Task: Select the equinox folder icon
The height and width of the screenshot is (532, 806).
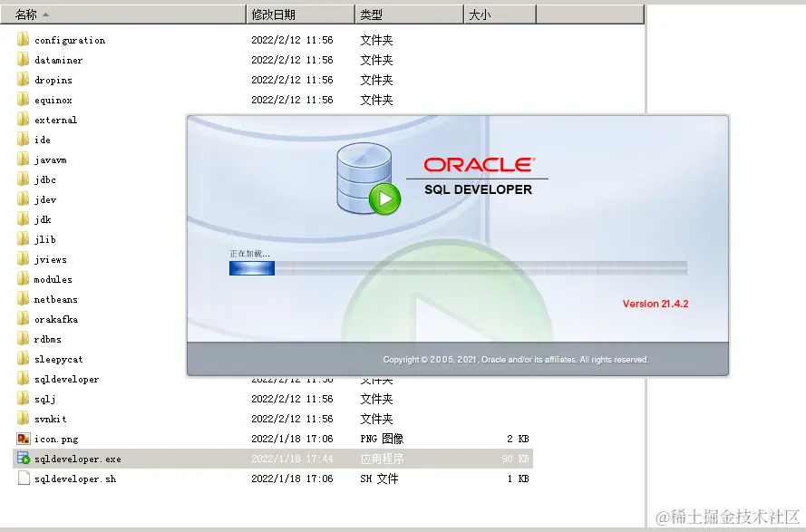Action: 24,100
